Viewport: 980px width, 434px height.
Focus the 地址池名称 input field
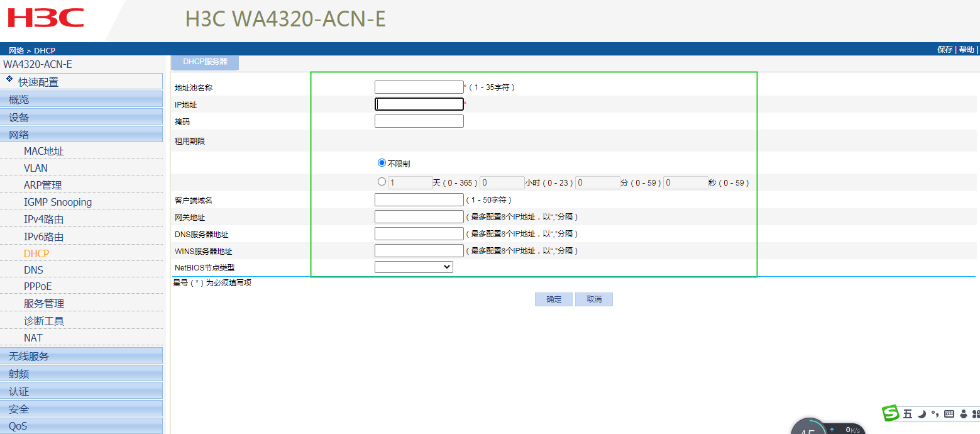click(x=419, y=87)
